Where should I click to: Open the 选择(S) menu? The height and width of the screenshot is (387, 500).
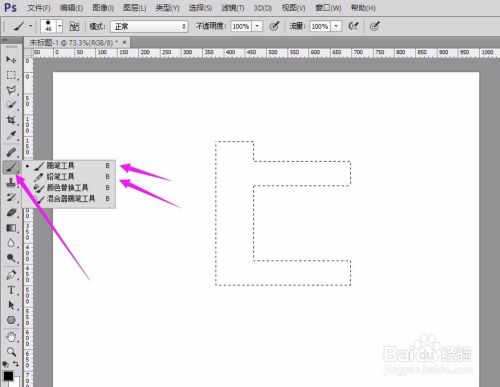click(200, 8)
